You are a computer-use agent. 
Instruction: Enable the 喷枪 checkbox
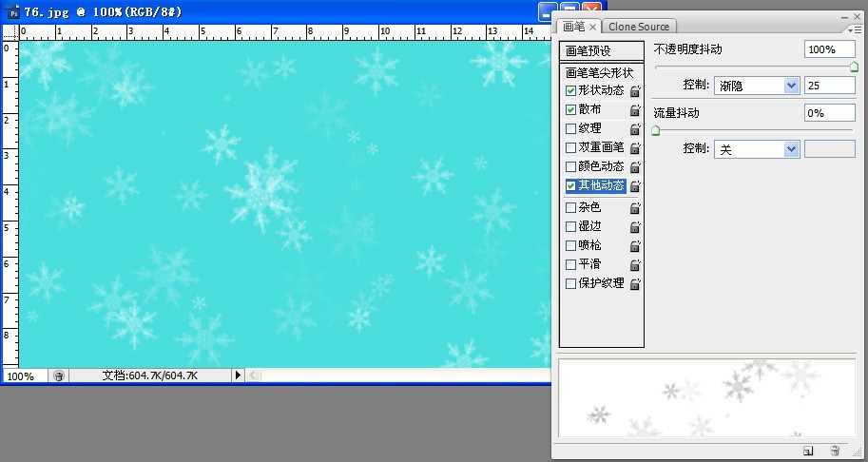[570, 245]
